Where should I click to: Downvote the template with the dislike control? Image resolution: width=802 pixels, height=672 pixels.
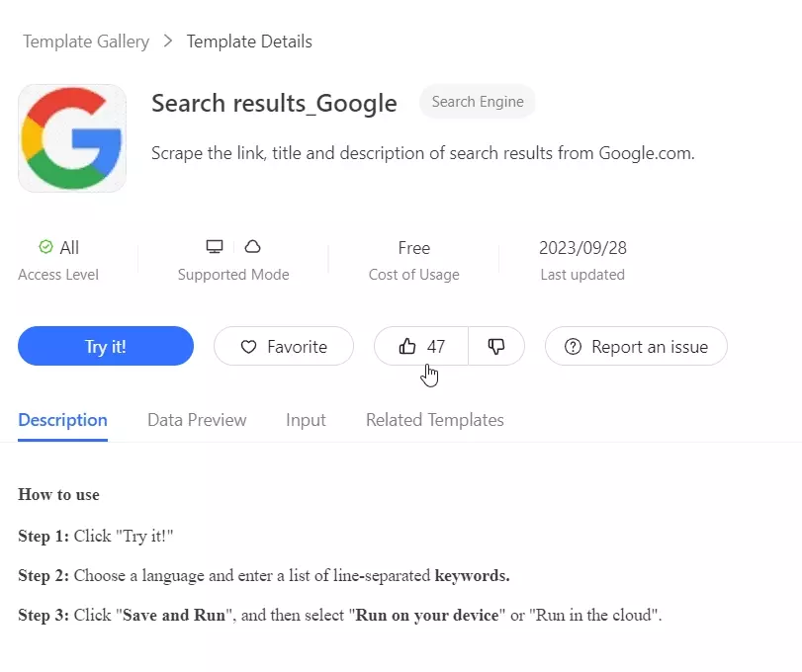(496, 346)
